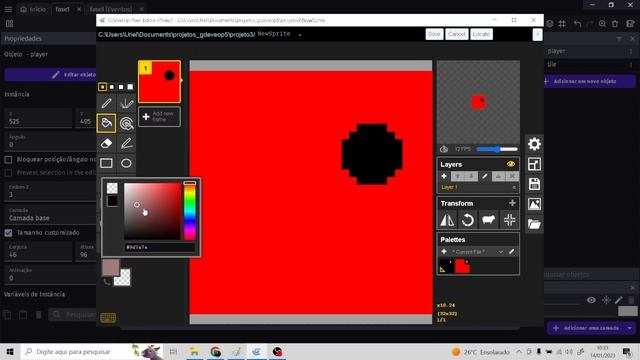Open player object three-dot menu
The width and height of the screenshot is (640, 360).
tap(631, 51)
